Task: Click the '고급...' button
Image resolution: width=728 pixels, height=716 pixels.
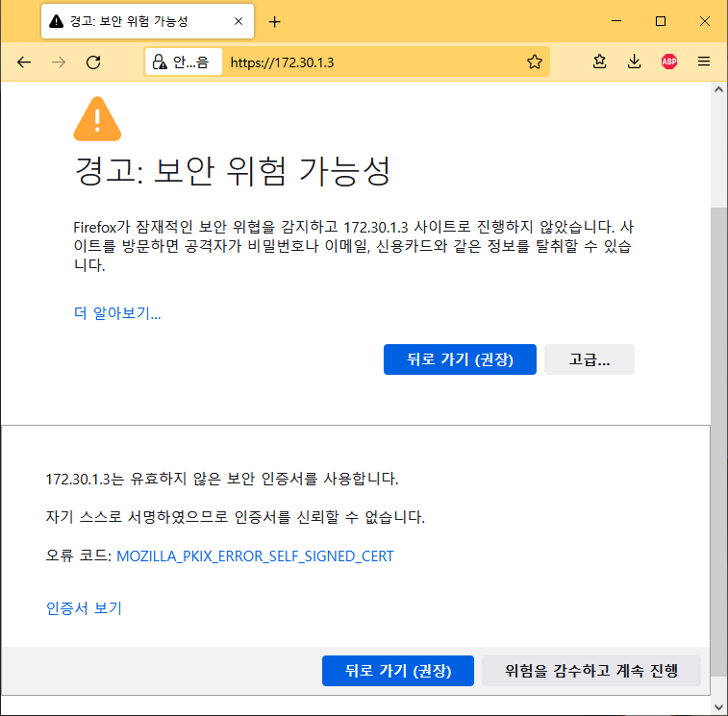Action: (x=590, y=359)
